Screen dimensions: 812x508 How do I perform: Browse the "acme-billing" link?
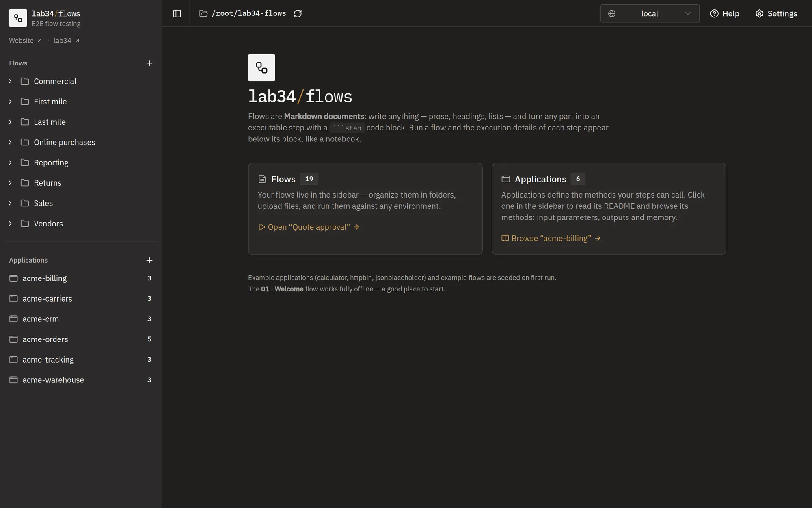[x=551, y=239]
